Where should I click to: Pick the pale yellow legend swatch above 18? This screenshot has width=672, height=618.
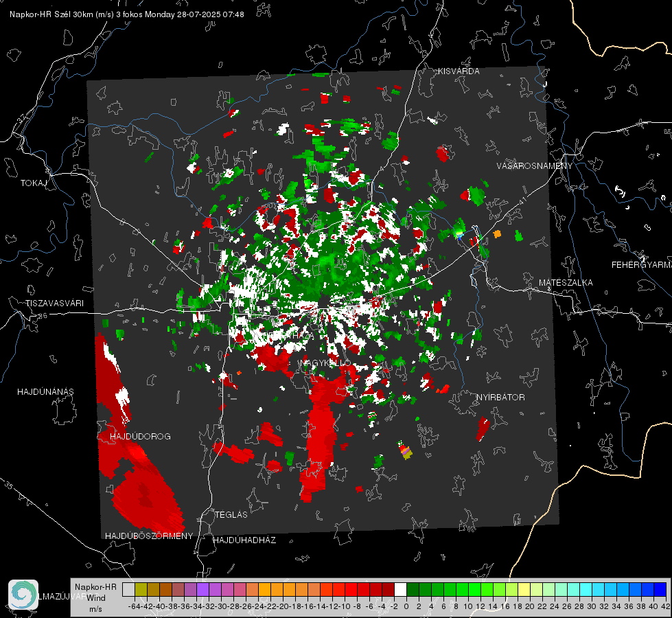click(524, 589)
